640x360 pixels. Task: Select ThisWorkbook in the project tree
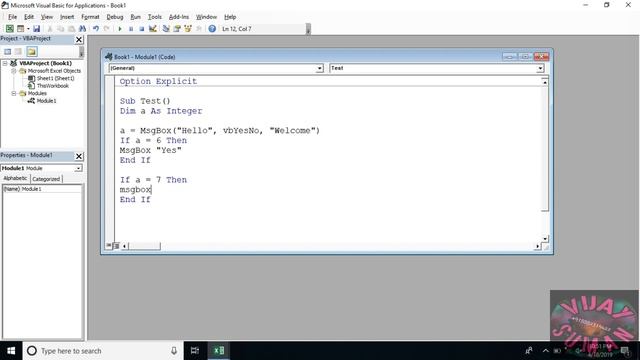53,86
